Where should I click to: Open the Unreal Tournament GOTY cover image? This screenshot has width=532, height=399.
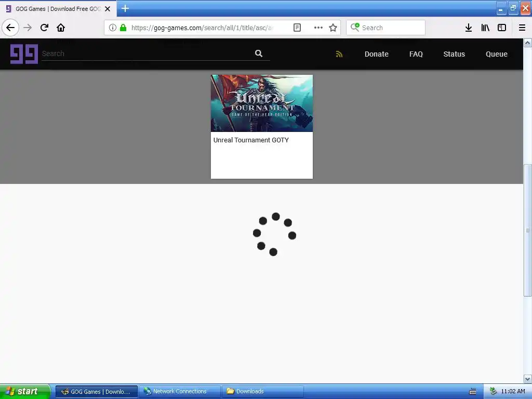coord(262,103)
